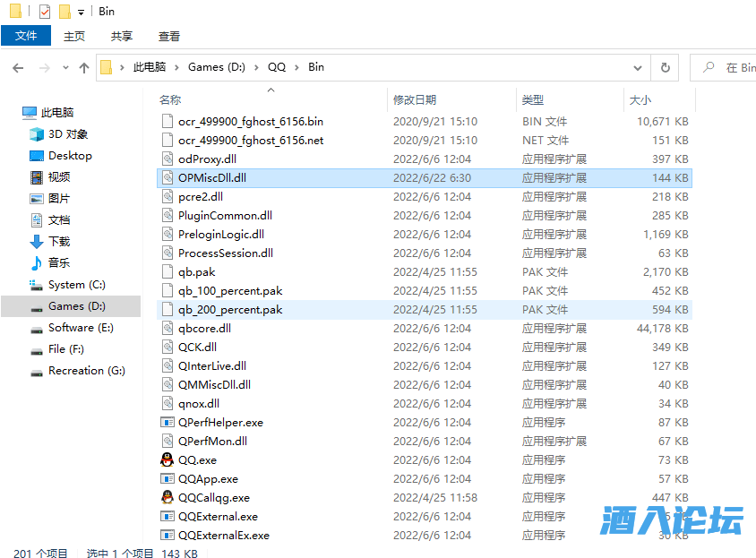Click the QQApp.exe application icon

point(167,479)
